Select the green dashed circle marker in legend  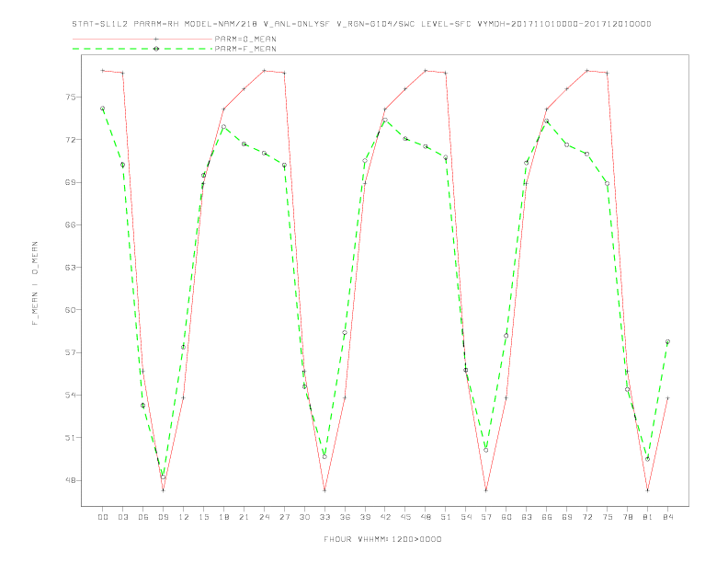(x=156, y=49)
